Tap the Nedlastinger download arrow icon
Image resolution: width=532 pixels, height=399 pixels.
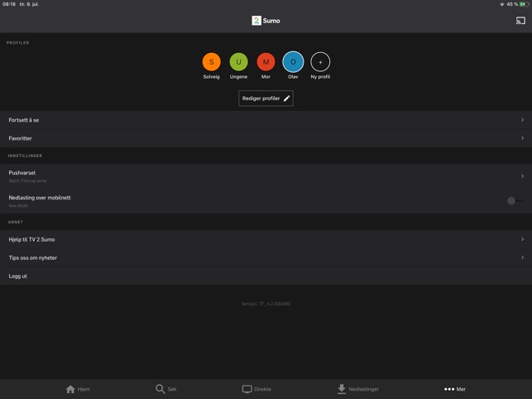[x=342, y=389]
